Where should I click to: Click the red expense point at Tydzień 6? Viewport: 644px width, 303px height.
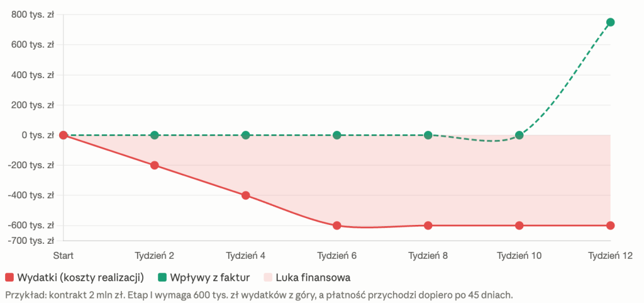click(337, 226)
